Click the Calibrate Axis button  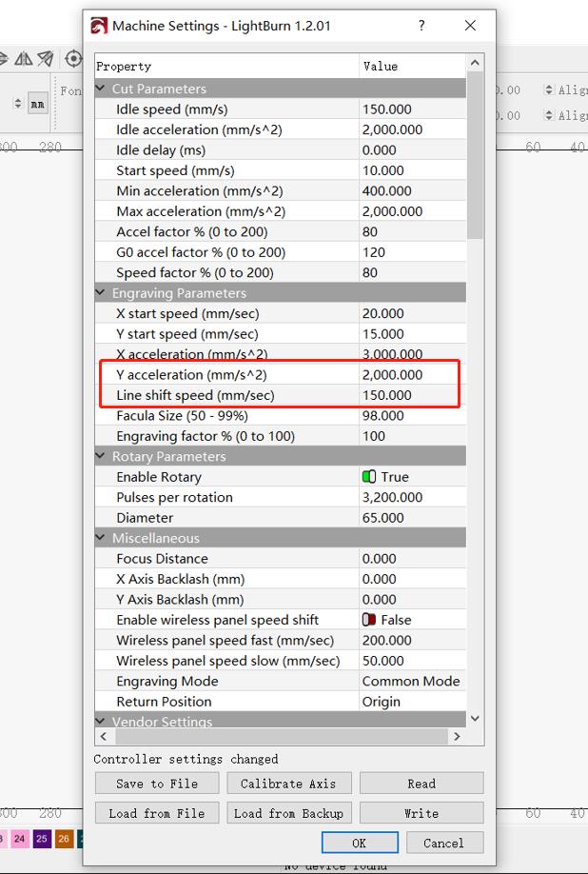tap(288, 784)
